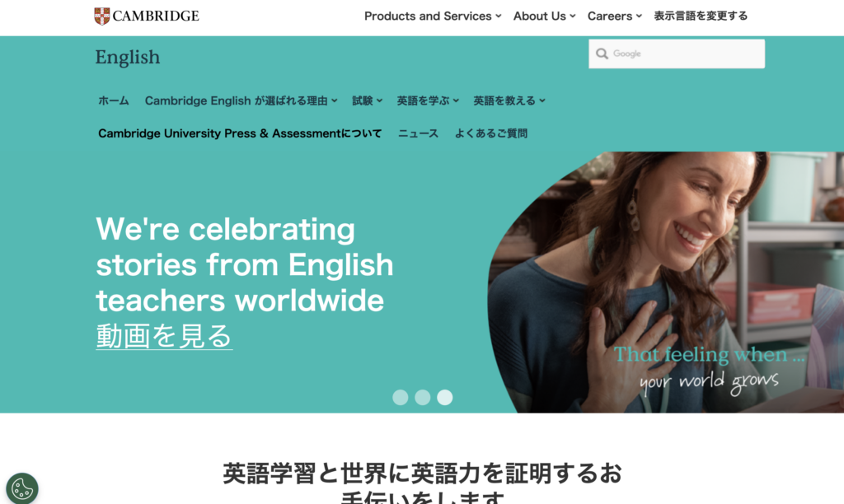Screen dimensions: 844x504
Task: Expand the Careers dropdown
Action: (x=615, y=16)
